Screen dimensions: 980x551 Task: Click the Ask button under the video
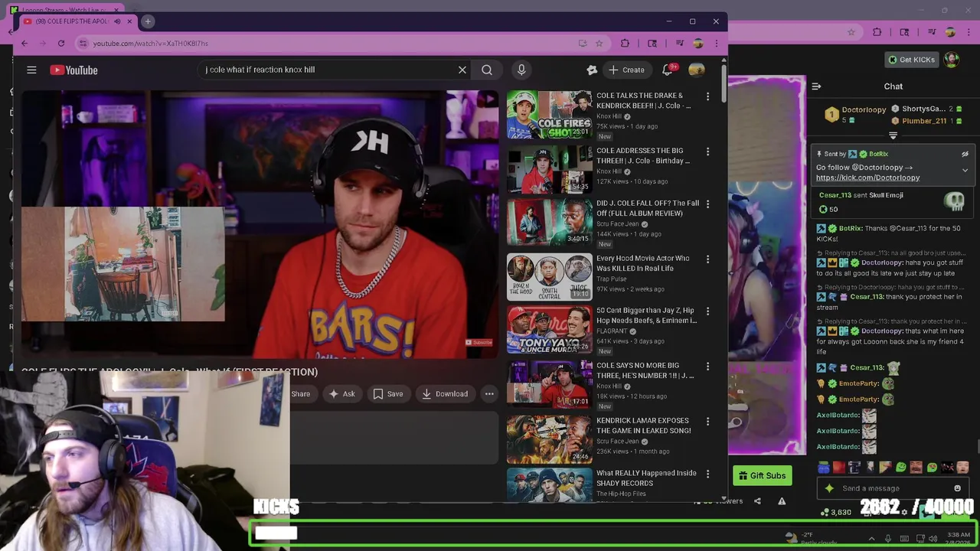point(341,394)
